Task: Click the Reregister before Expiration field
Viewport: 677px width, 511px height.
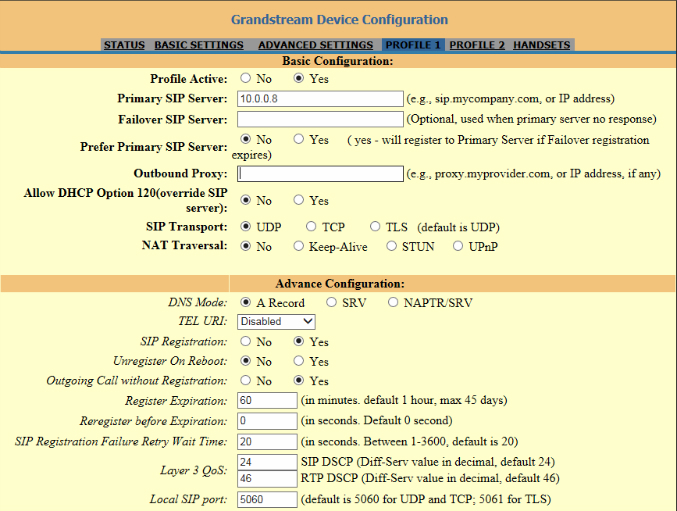Action: point(267,421)
